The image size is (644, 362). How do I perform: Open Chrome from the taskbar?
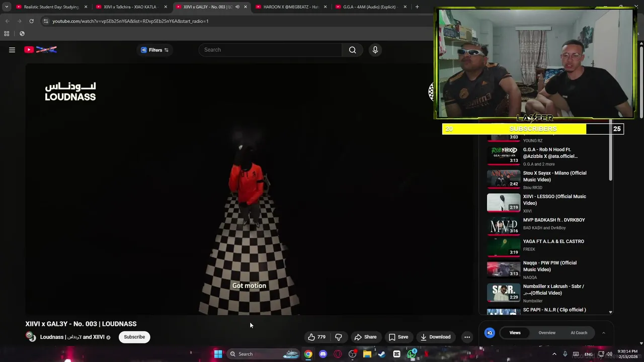tap(308, 354)
